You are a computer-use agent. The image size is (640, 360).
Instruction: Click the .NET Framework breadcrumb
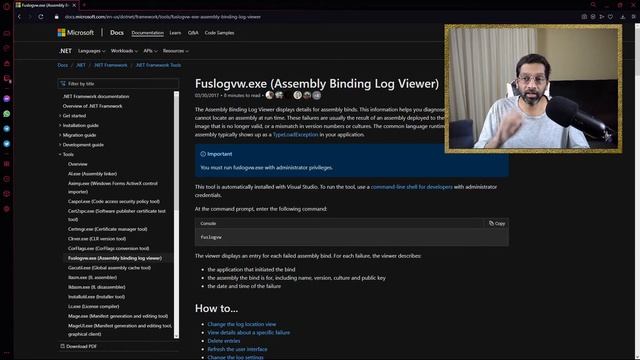pos(111,65)
